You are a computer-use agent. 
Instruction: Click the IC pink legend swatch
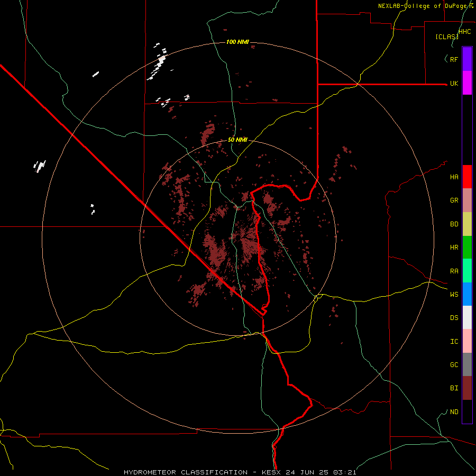467,341
